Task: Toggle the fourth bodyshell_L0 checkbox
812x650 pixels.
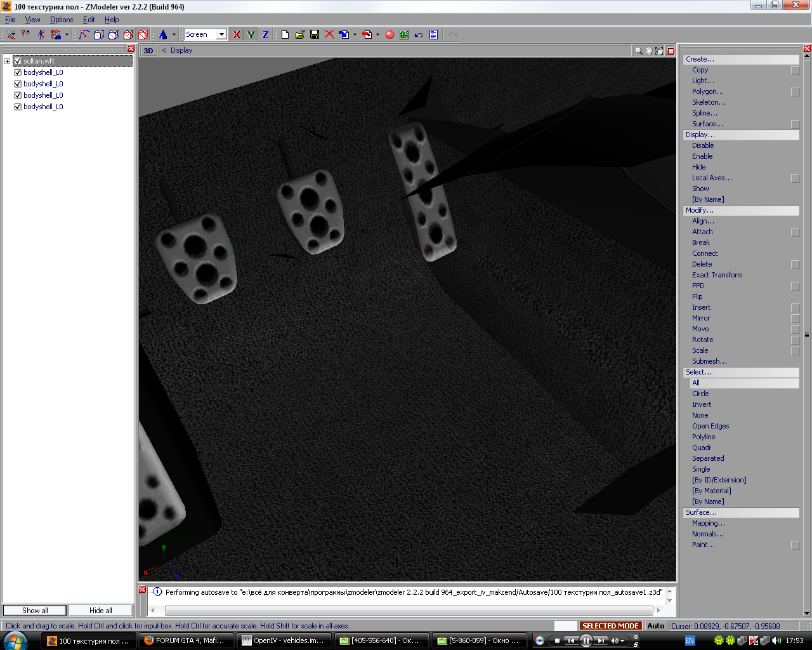Action: click(x=18, y=107)
